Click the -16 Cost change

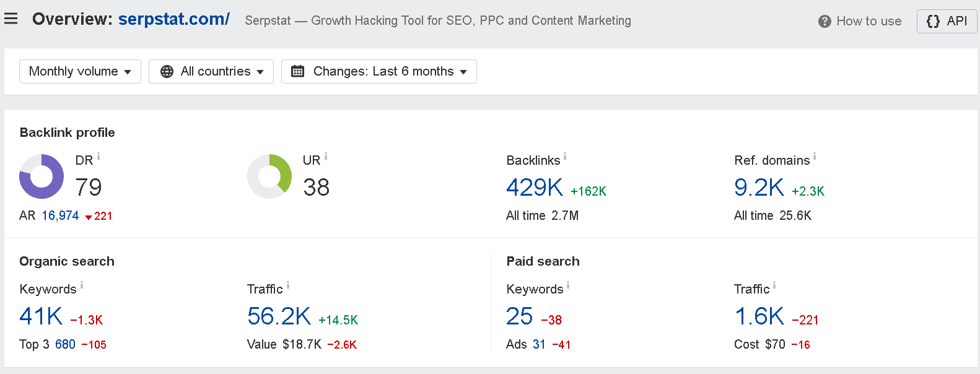click(800, 345)
